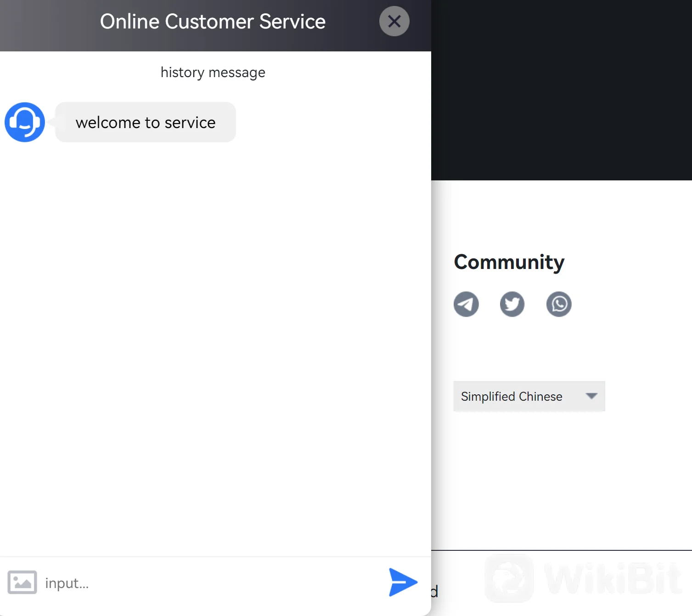Click the customer service agent avatar
692x616 pixels.
25,122
